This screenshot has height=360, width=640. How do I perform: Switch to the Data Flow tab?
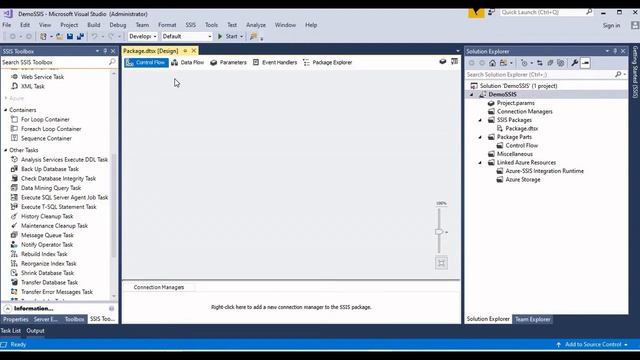(x=188, y=62)
